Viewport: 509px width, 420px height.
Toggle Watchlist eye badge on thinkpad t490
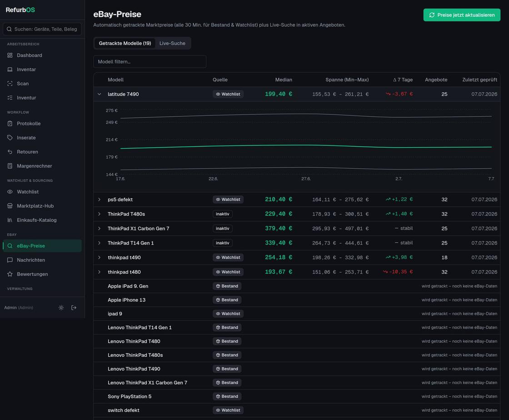coord(228,257)
